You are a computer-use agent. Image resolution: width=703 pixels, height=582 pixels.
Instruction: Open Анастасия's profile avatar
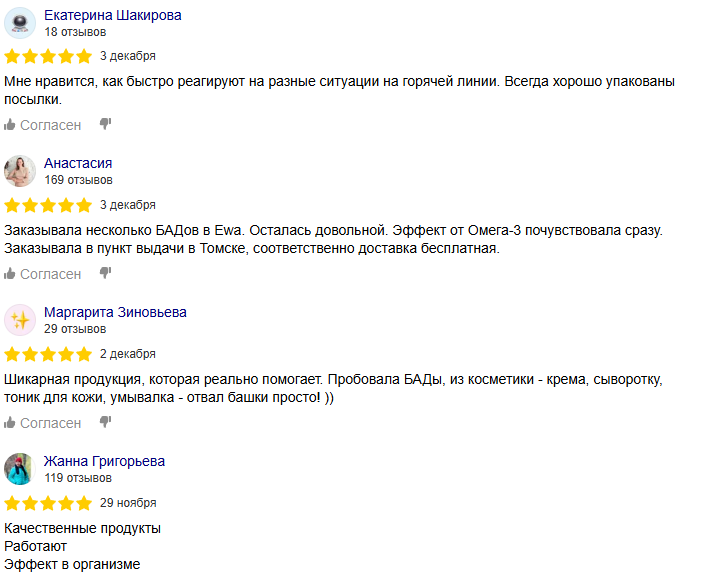point(20,171)
